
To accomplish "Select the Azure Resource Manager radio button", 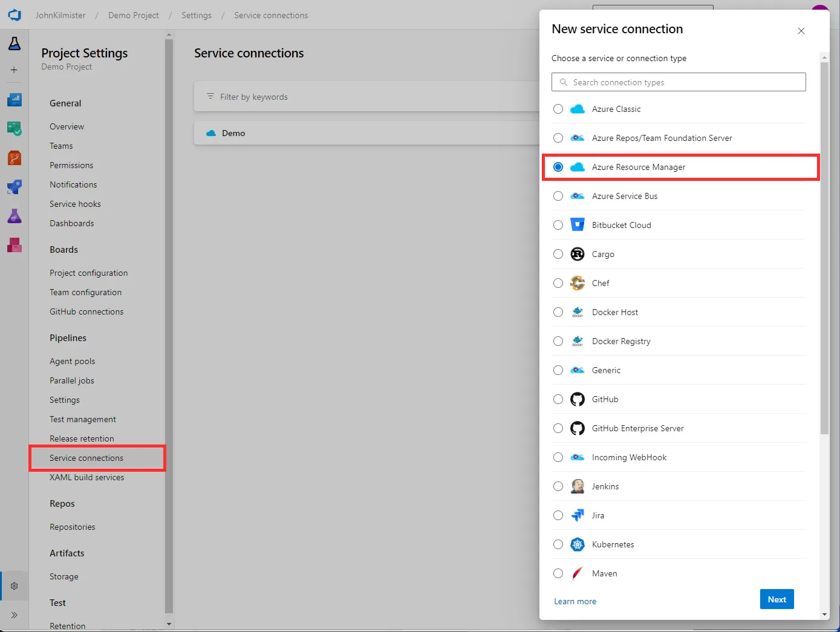I will point(558,167).
